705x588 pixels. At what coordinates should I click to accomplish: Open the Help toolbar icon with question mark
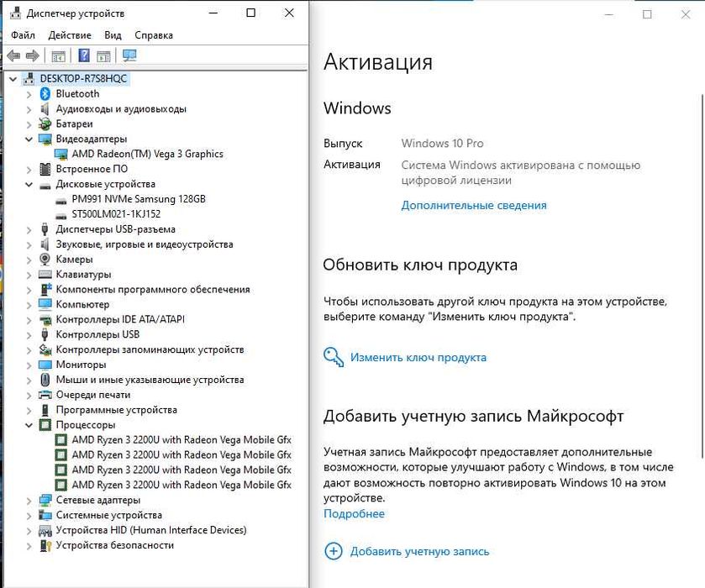84,55
